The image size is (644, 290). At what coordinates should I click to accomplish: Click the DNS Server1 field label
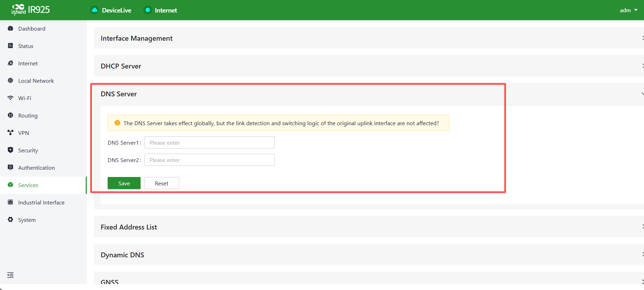pos(124,143)
